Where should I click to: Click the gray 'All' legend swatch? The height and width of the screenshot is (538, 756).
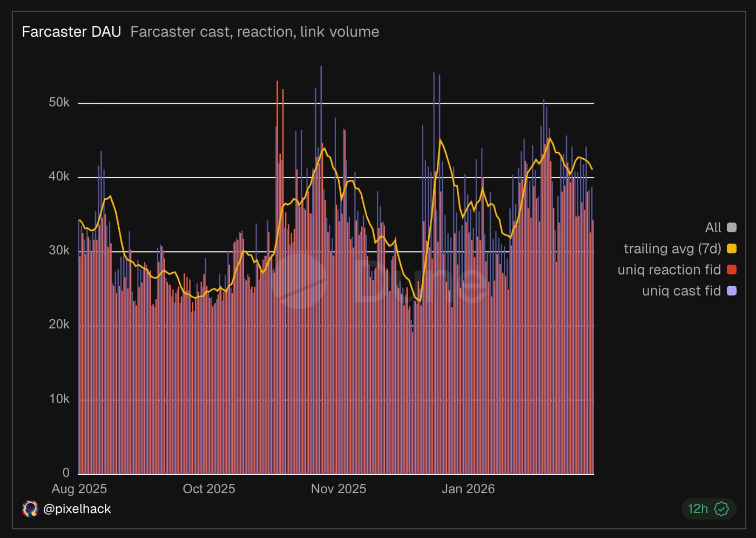pyautogui.click(x=732, y=227)
